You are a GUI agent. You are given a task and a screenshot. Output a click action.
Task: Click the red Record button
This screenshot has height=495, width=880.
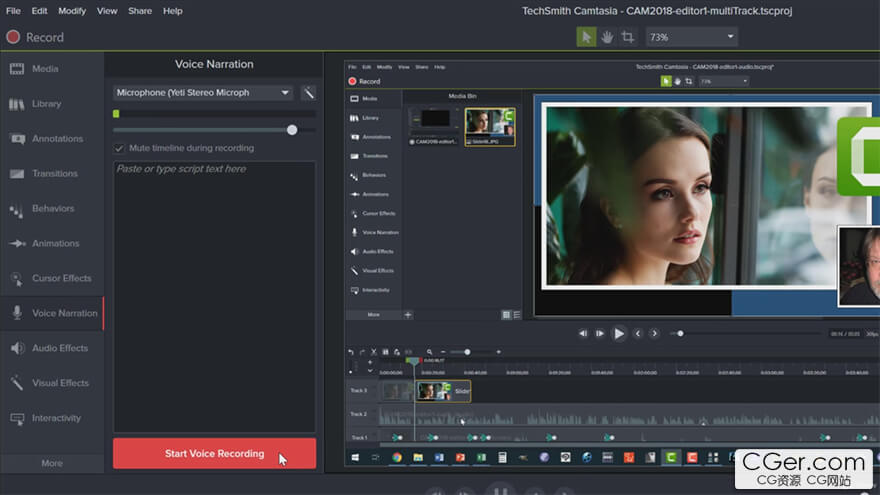click(x=35, y=37)
